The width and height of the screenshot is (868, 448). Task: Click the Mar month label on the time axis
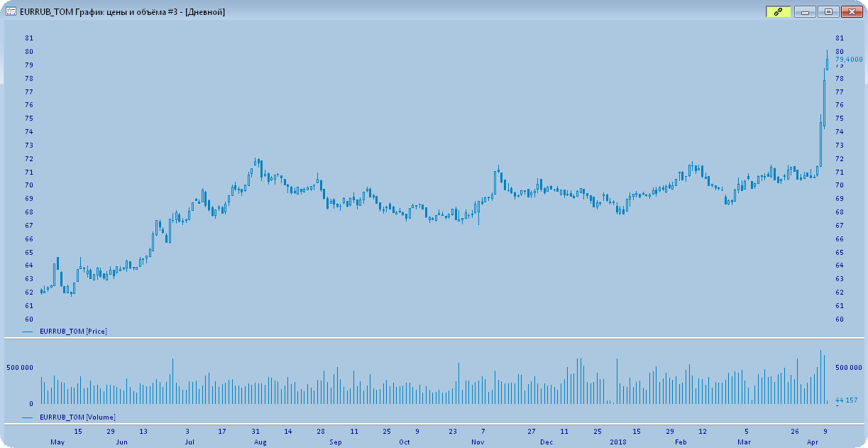tap(744, 442)
